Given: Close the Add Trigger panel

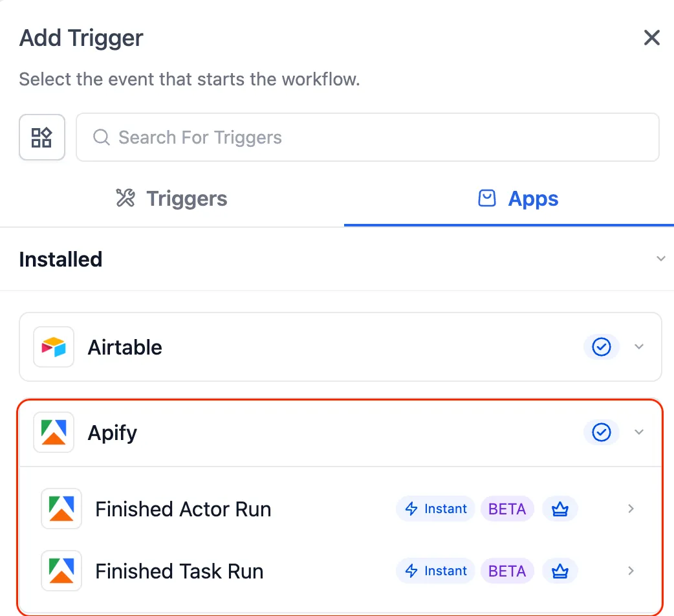Looking at the screenshot, I should coord(651,38).
